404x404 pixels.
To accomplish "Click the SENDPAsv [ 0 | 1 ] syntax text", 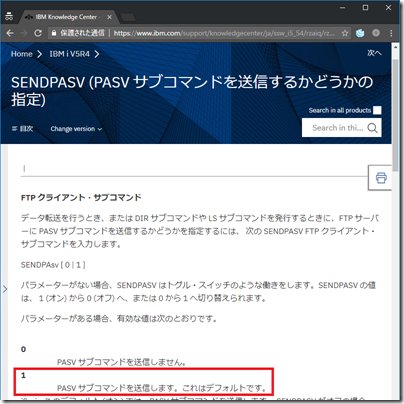I will [53, 265].
